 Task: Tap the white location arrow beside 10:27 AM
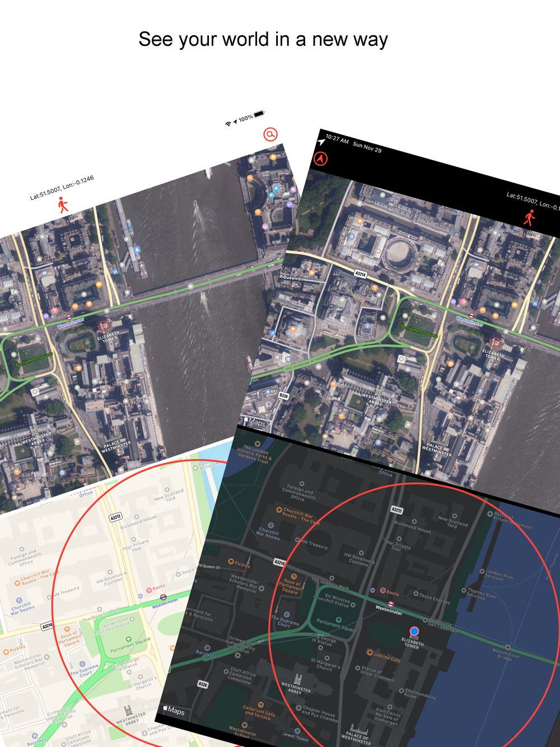click(321, 142)
